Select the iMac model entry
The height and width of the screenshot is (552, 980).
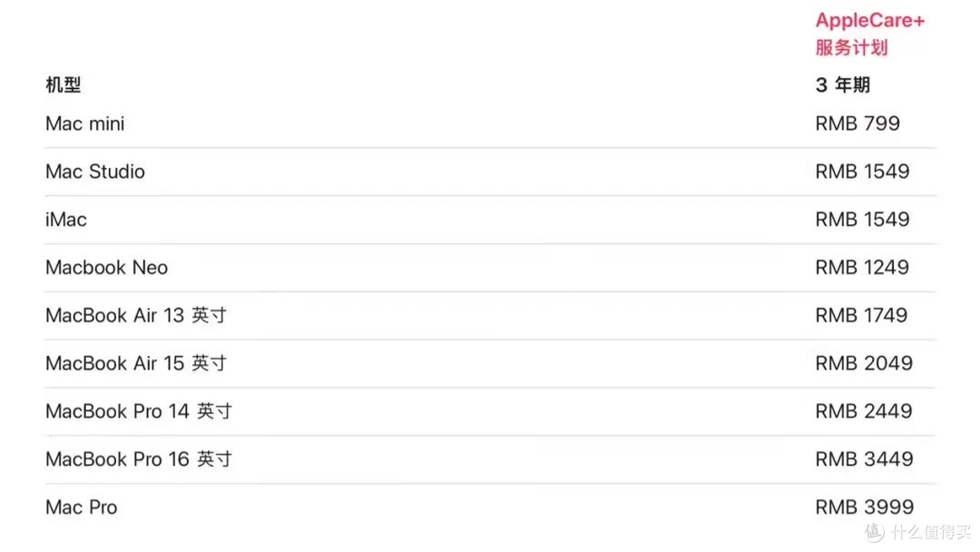pos(65,220)
